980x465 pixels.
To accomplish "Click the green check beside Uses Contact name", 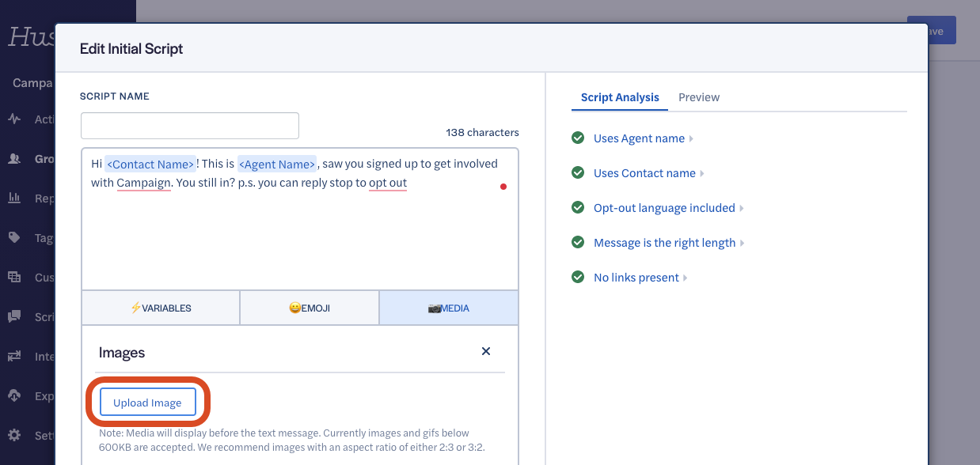I will (x=578, y=173).
